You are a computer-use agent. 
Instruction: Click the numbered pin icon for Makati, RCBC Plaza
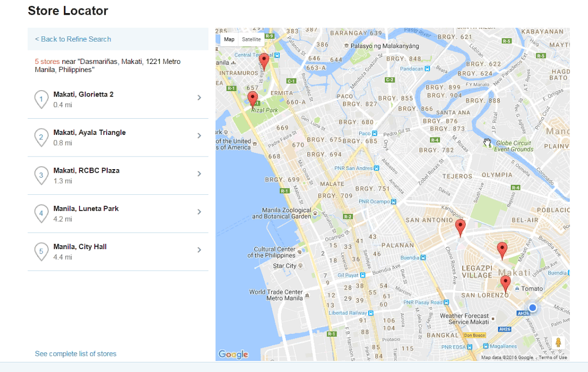41,176
